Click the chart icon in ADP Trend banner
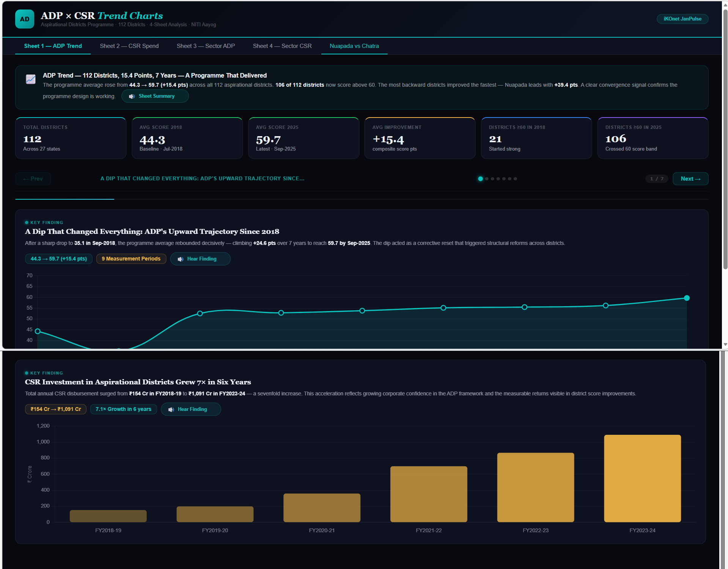This screenshot has height=569, width=728. click(x=31, y=79)
